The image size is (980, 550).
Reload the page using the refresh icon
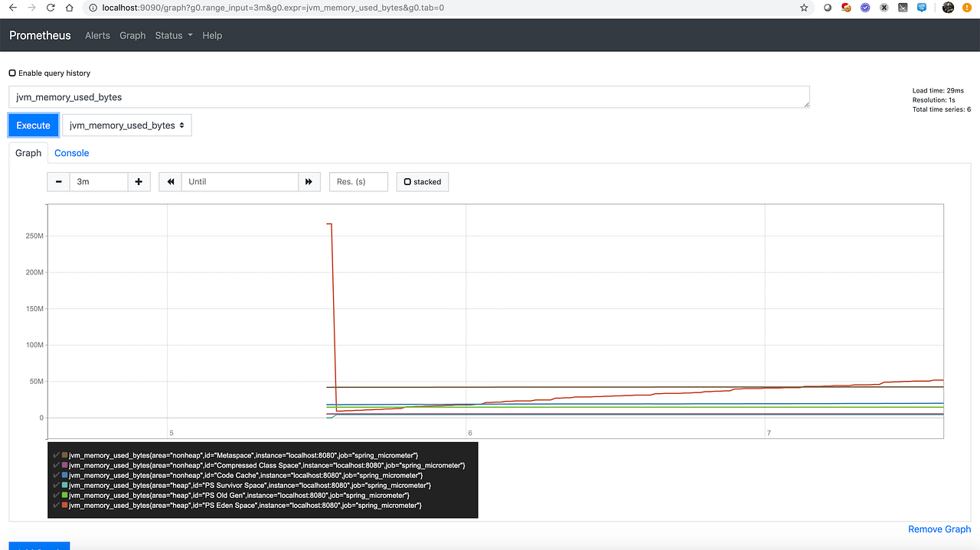[51, 8]
